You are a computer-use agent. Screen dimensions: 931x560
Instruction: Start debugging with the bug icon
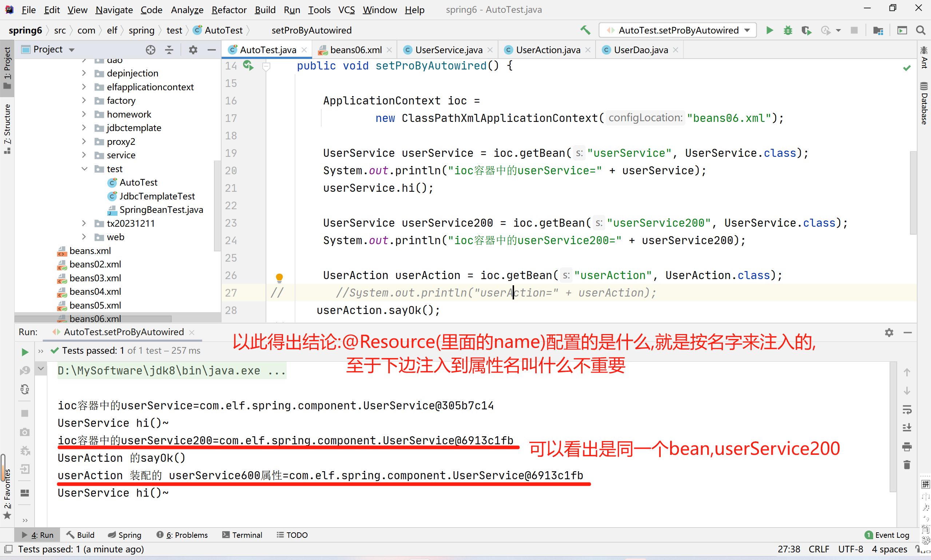click(788, 30)
